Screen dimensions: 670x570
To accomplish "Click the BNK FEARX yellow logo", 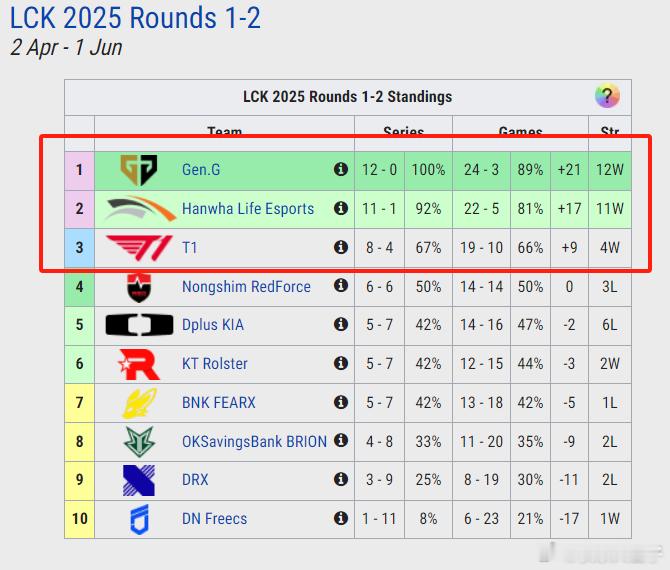I will coord(139,403).
